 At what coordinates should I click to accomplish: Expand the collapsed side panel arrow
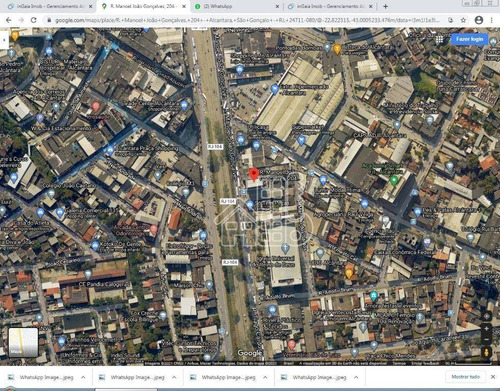click(4, 40)
